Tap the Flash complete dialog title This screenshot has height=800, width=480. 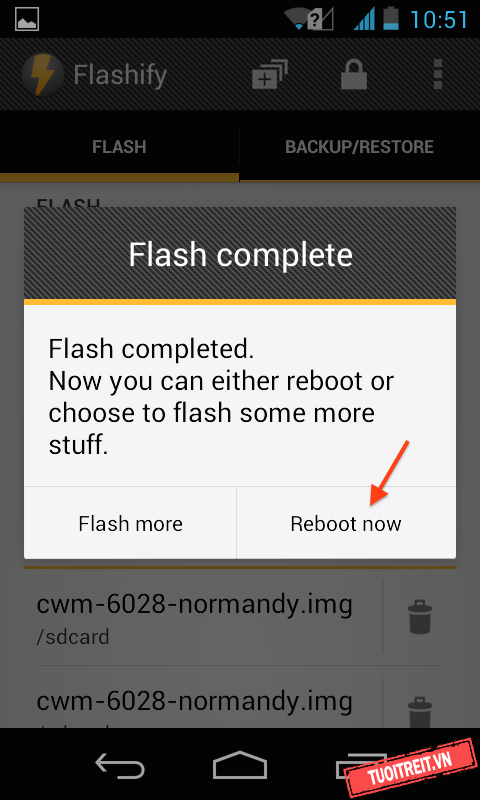(x=240, y=254)
